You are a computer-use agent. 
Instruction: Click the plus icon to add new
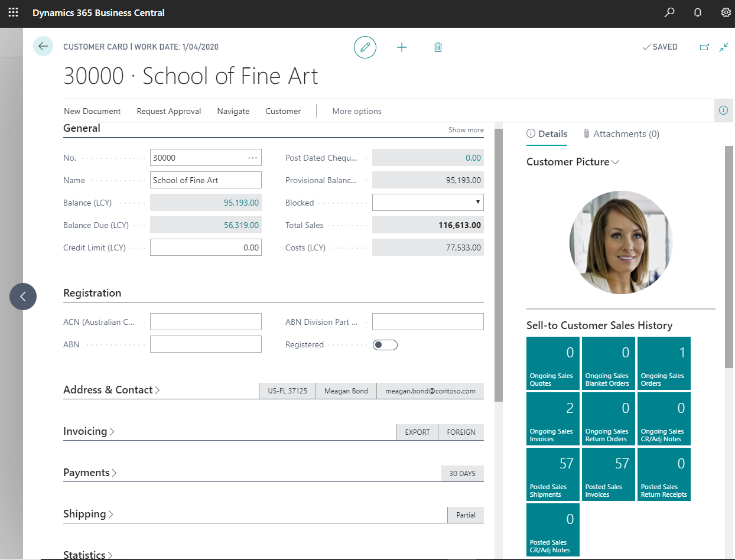[402, 47]
